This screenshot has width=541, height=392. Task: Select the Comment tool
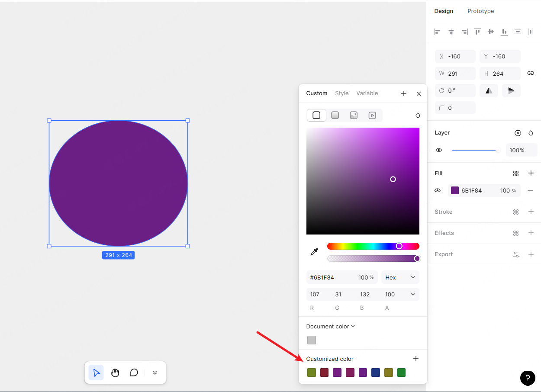(134, 373)
